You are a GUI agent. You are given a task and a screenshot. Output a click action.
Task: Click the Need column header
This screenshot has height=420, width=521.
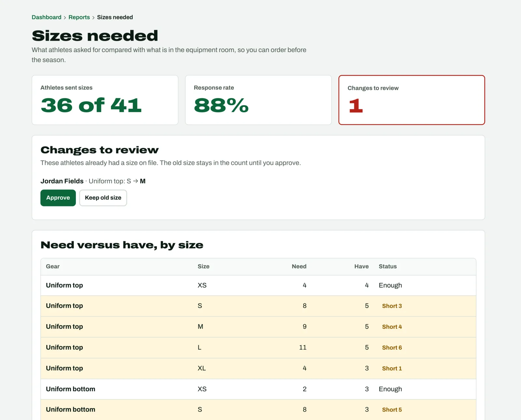pos(299,266)
